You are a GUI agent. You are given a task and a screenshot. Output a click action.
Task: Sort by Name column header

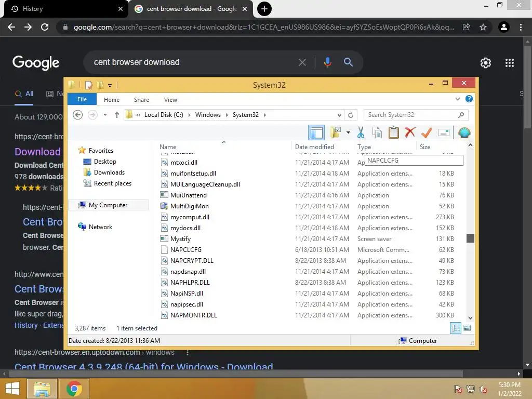click(168, 147)
